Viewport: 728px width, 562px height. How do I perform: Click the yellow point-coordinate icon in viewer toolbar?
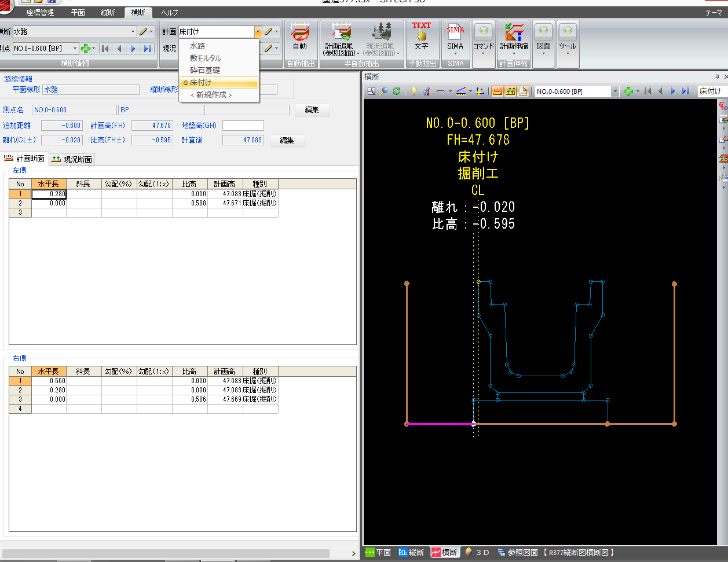(x=480, y=91)
